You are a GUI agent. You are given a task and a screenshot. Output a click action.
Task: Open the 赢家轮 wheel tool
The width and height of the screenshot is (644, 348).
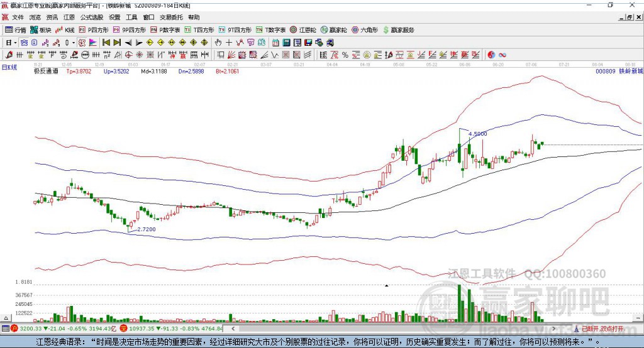pos(334,30)
